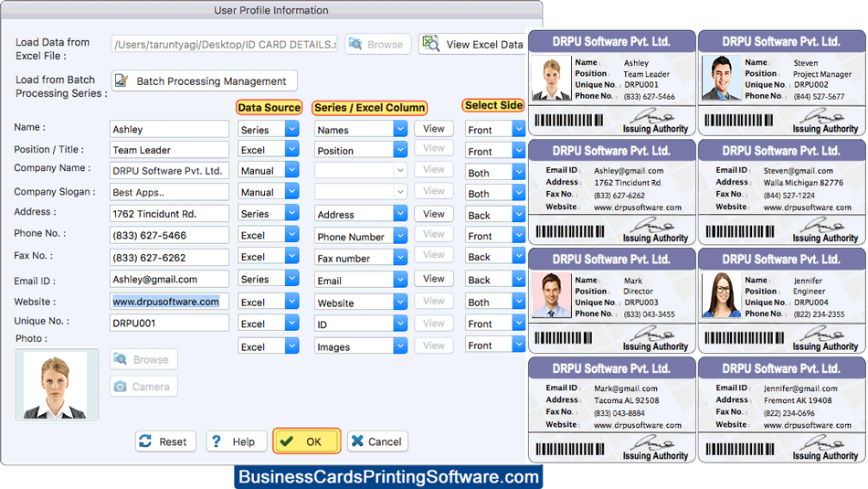Click the View Excel Data button
The width and height of the screenshot is (868, 489).
(x=472, y=44)
